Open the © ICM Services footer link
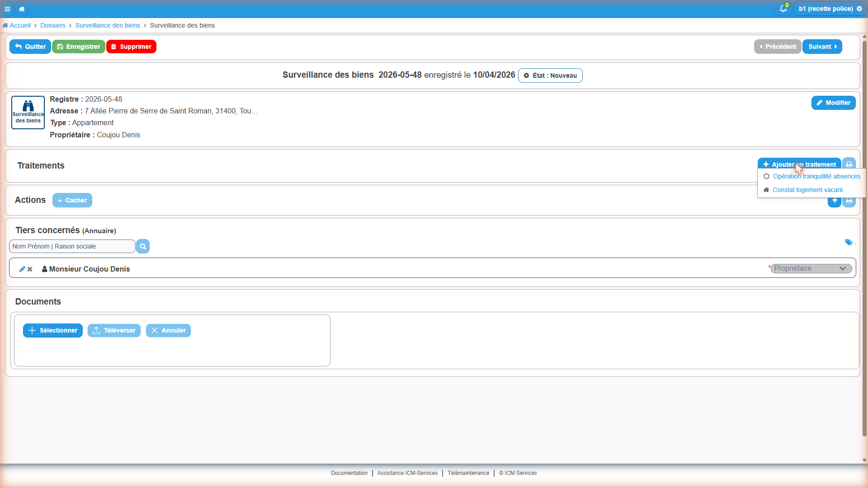 click(x=518, y=473)
